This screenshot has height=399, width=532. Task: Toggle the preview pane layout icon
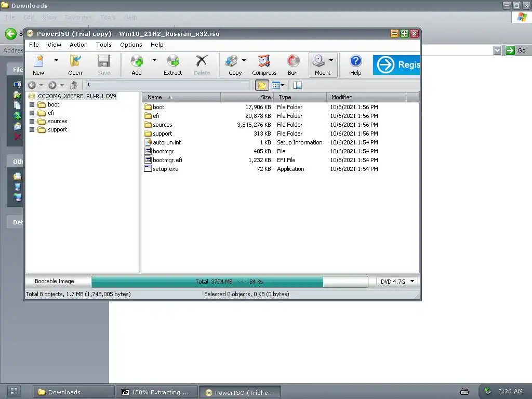[x=298, y=86]
